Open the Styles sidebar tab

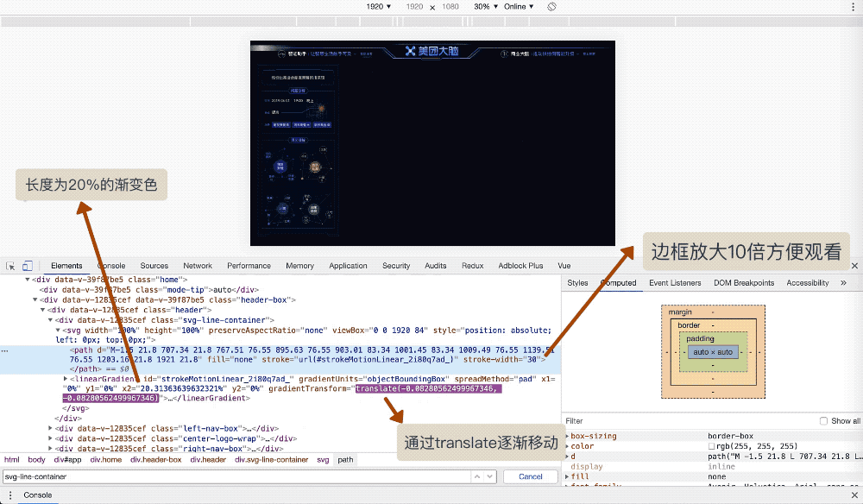[x=577, y=283]
